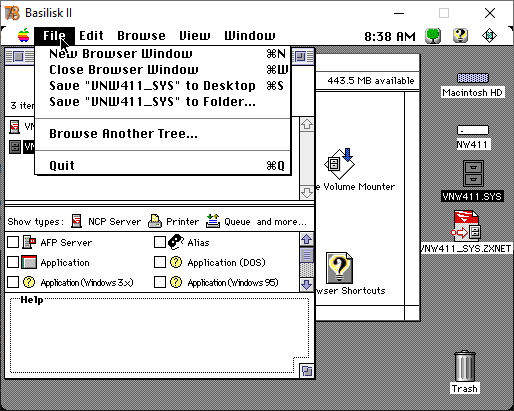Close the open File menu title
This screenshot has height=411, width=514.
54,36
